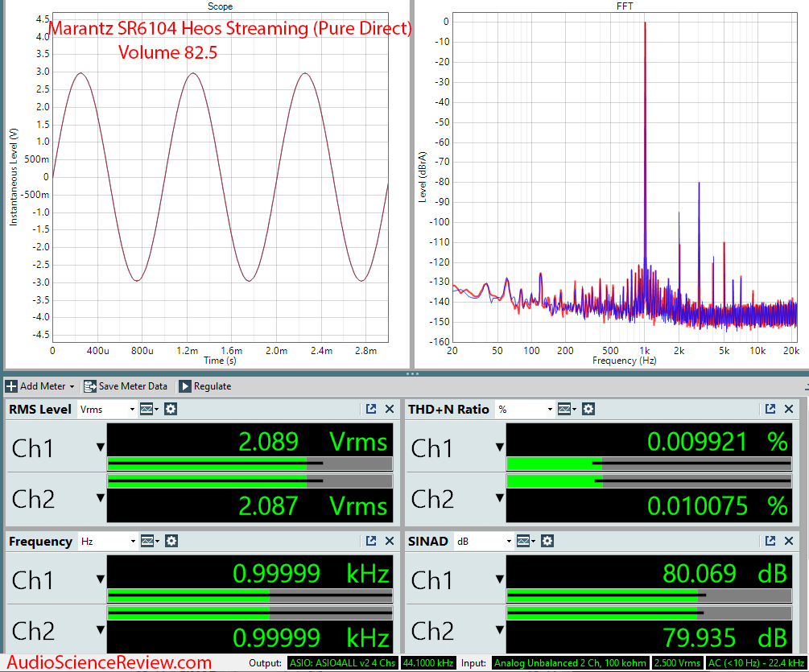
Task: Click the 2.500 Vrms input range
Action: click(x=677, y=663)
